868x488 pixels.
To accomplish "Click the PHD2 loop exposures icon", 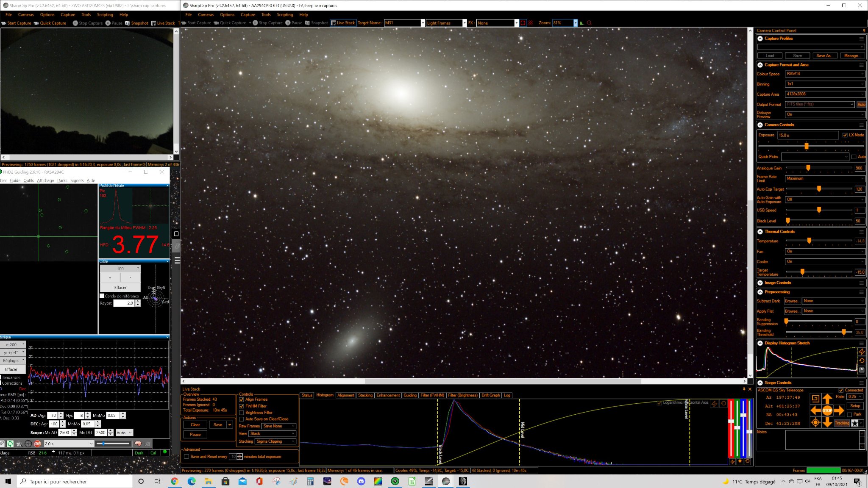I will 10,444.
